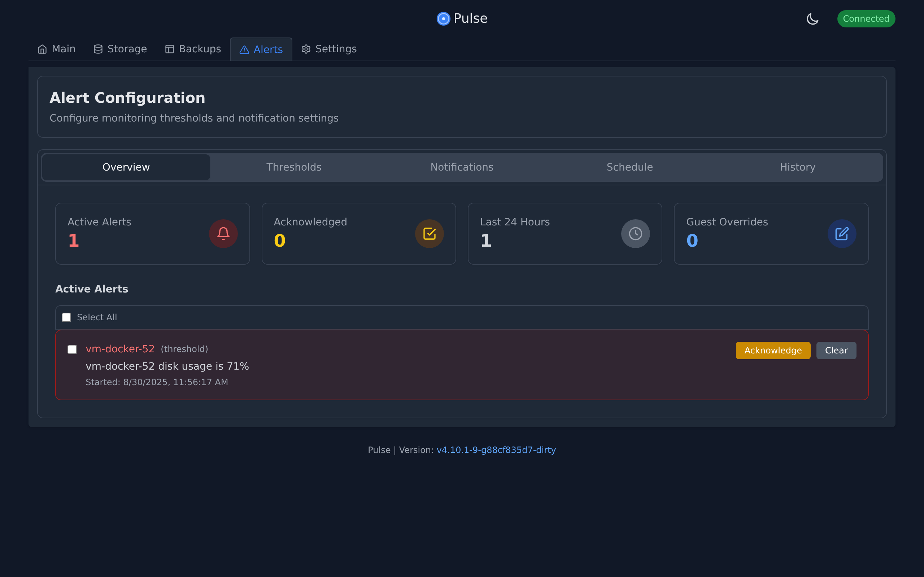Clear the vm-docker-52 alert
Image resolution: width=924 pixels, height=577 pixels.
point(836,350)
